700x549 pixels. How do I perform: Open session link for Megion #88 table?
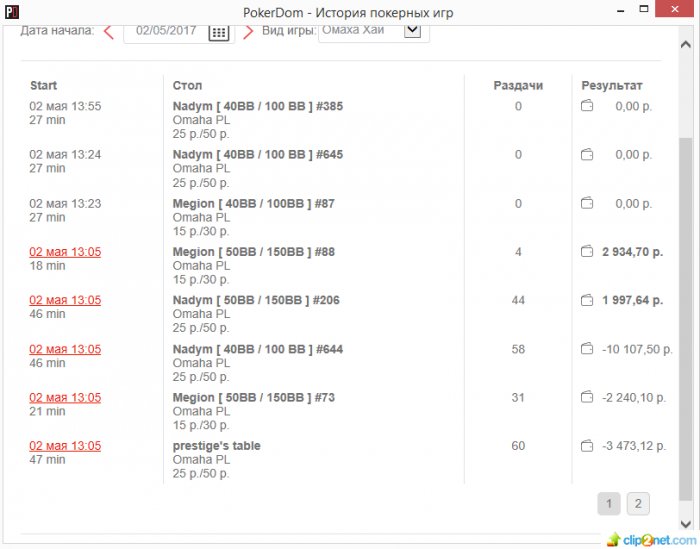(x=65, y=252)
